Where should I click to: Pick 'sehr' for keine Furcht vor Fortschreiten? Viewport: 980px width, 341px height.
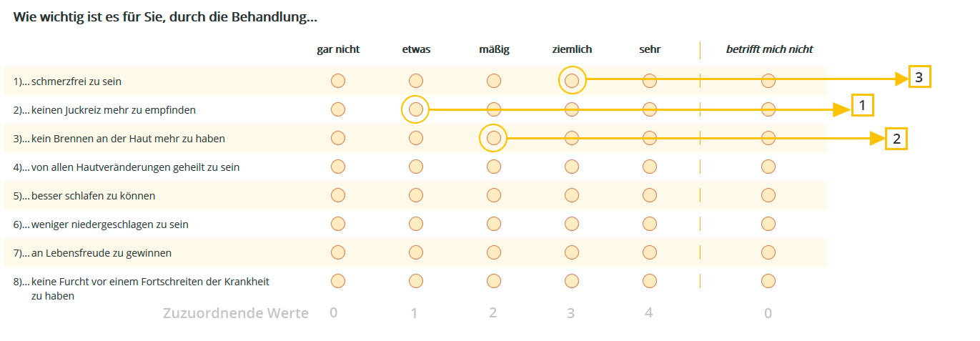coord(649,281)
